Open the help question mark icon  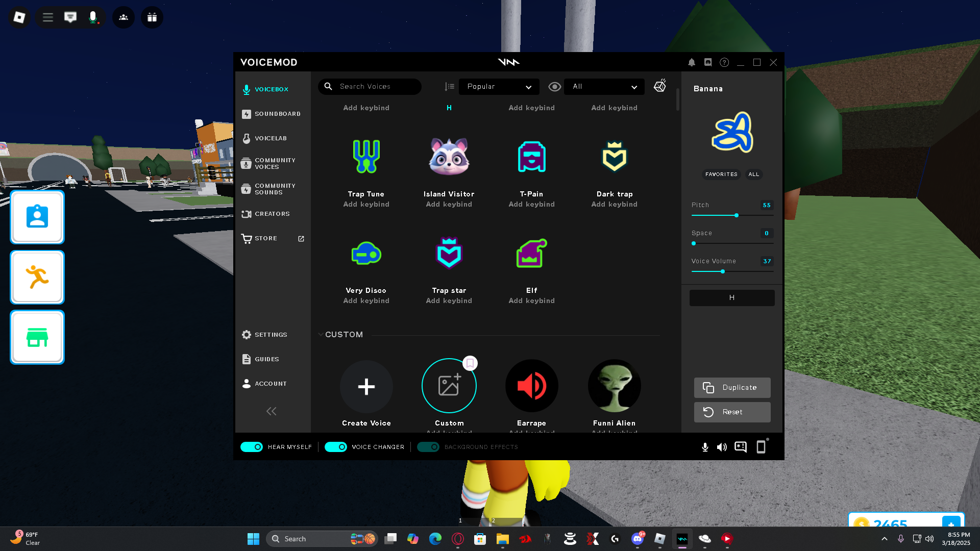pos(724,62)
